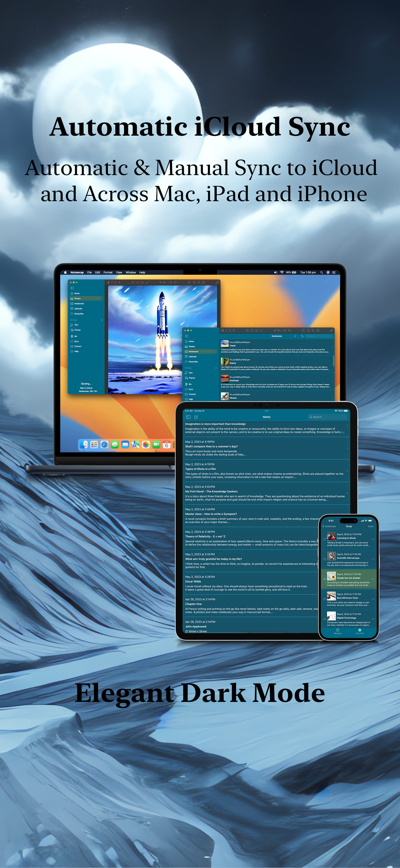Image resolution: width=400 pixels, height=868 pixels.
Task: Open 'Oscar Wilde' note on iPad
Action: (251, 583)
